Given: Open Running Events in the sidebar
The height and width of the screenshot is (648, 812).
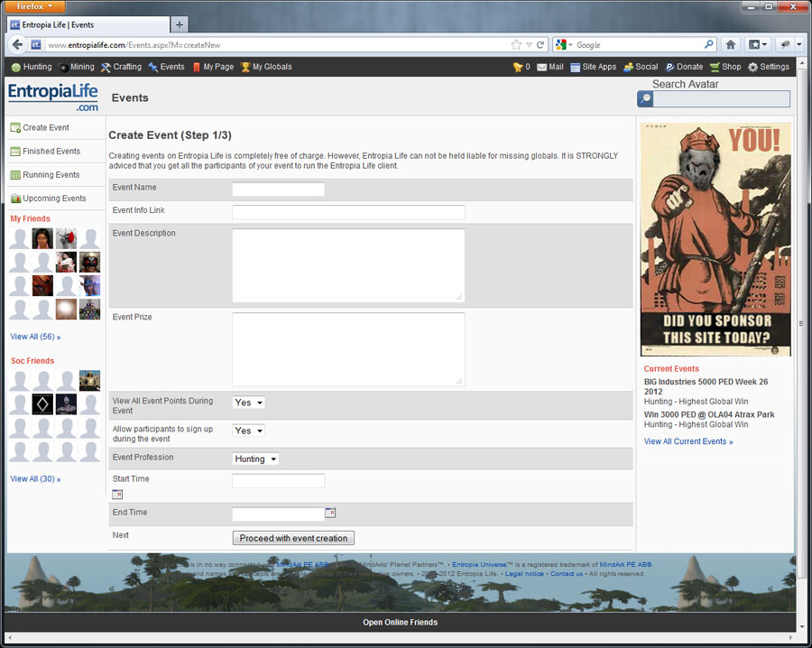Looking at the screenshot, I should [45, 175].
